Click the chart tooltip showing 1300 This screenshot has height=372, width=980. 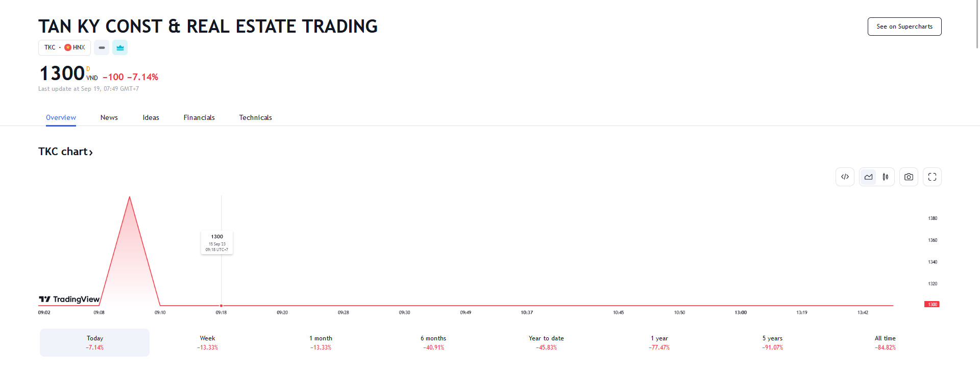point(216,242)
